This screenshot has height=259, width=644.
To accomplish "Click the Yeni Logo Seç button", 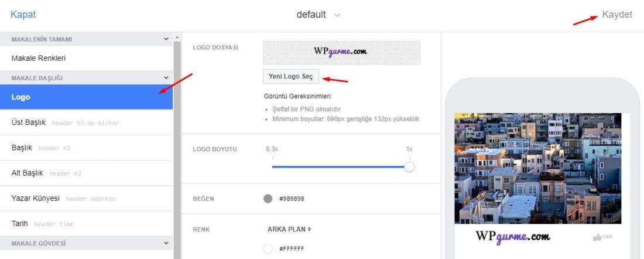I will [x=291, y=76].
